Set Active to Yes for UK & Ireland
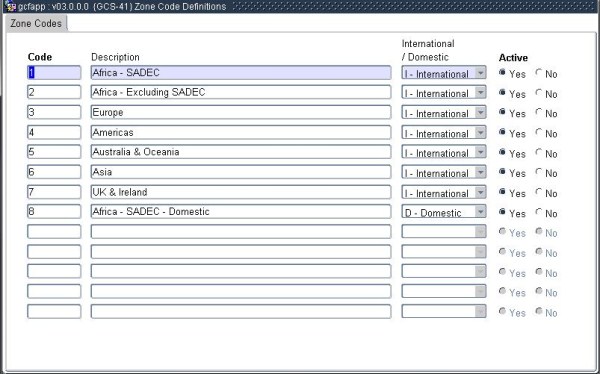The height and width of the screenshot is (374, 600). (502, 191)
